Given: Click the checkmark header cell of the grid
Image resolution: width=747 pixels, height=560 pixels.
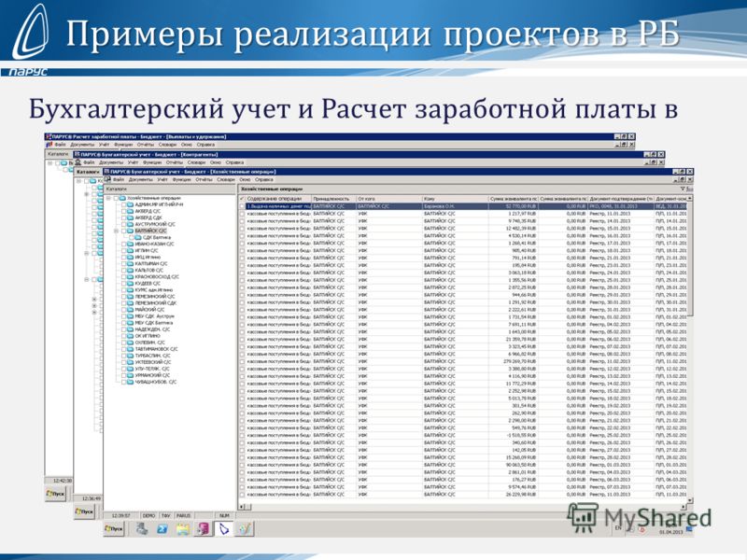Looking at the screenshot, I should [242, 199].
